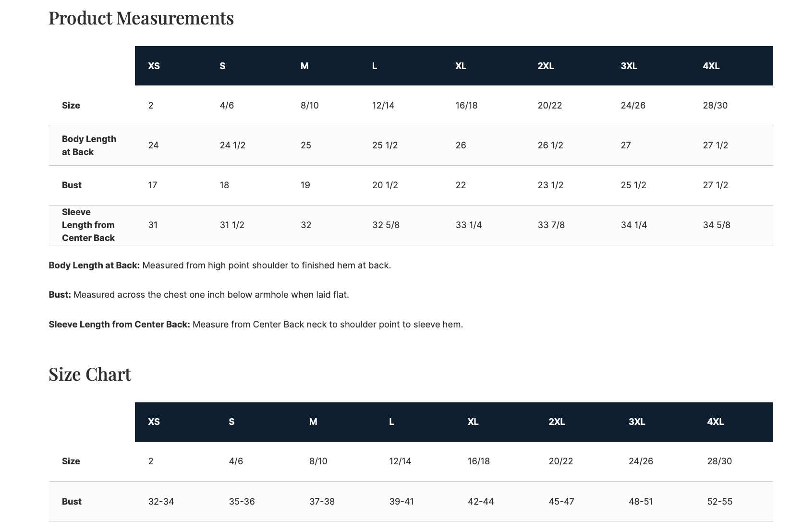This screenshot has width=802, height=532.
Task: Click the 4XL header in Product Measurements table
Action: coord(711,66)
